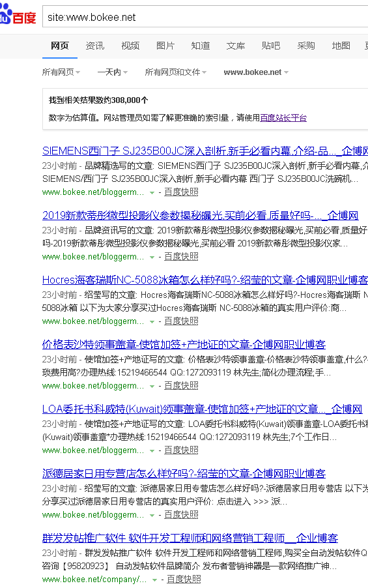
Task: Click the snippet text 品牌资讯写的文章
Action: coord(119,230)
